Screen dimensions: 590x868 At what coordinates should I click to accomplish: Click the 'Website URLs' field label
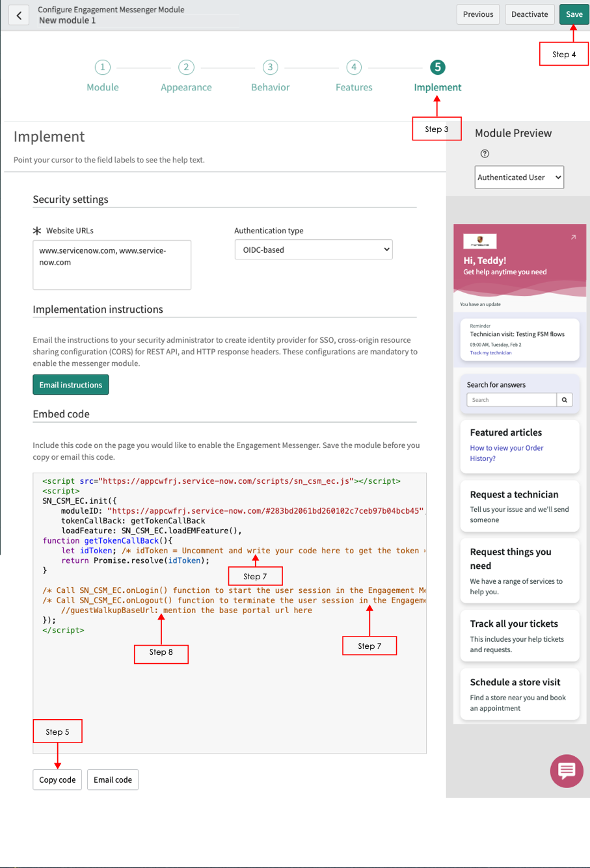[70, 231]
